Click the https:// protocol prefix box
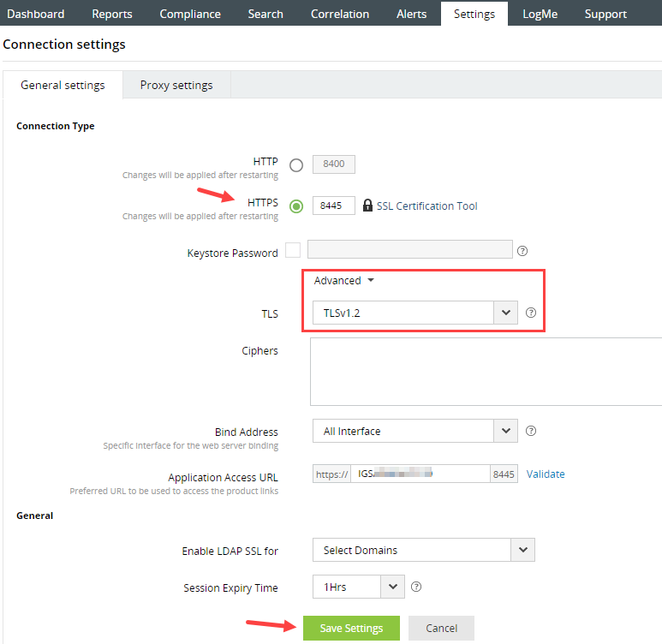This screenshot has height=644, width=662. (x=331, y=474)
